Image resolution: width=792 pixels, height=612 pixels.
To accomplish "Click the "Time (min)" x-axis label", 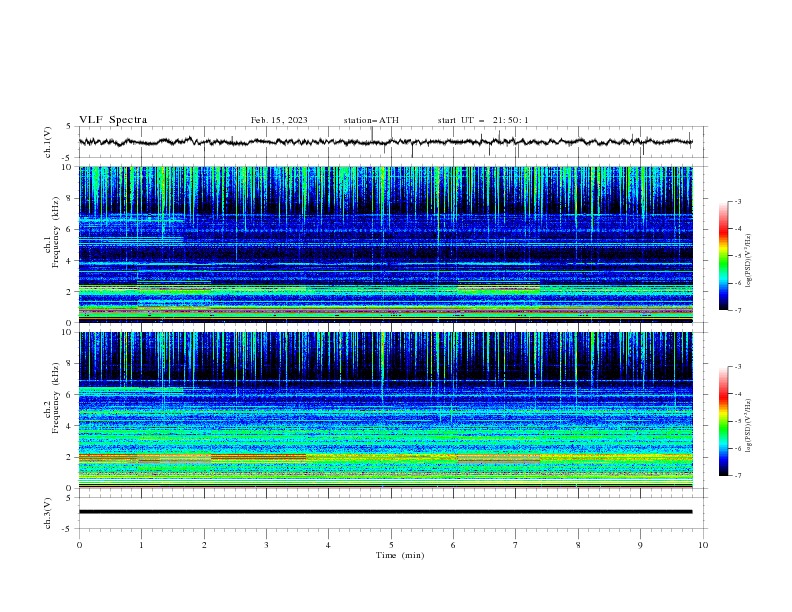I will [400, 555].
